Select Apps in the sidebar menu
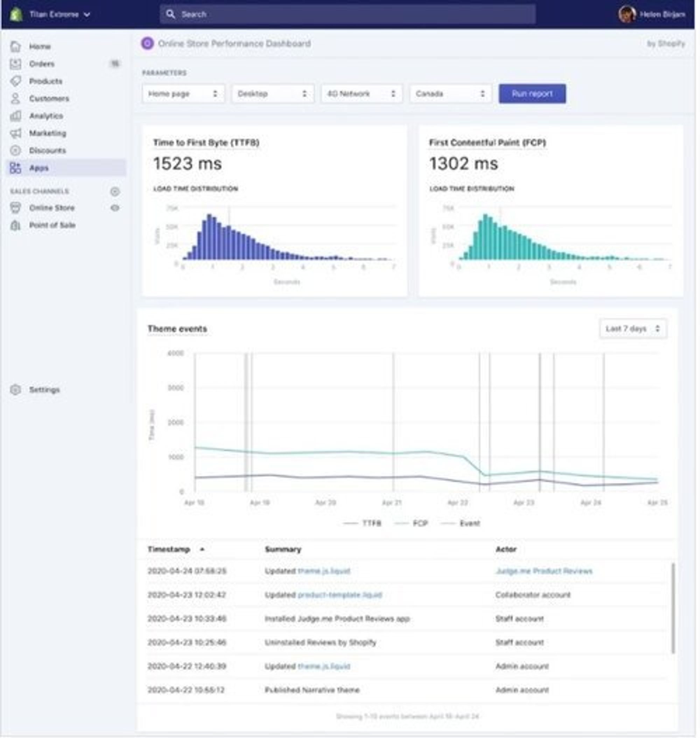The width and height of the screenshot is (700, 738). tap(39, 168)
